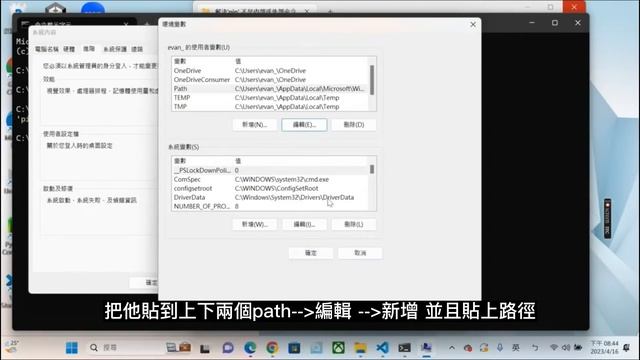This screenshot has height=360, width=640.
Task: Select the configsetroot system variable row
Action: [270, 188]
